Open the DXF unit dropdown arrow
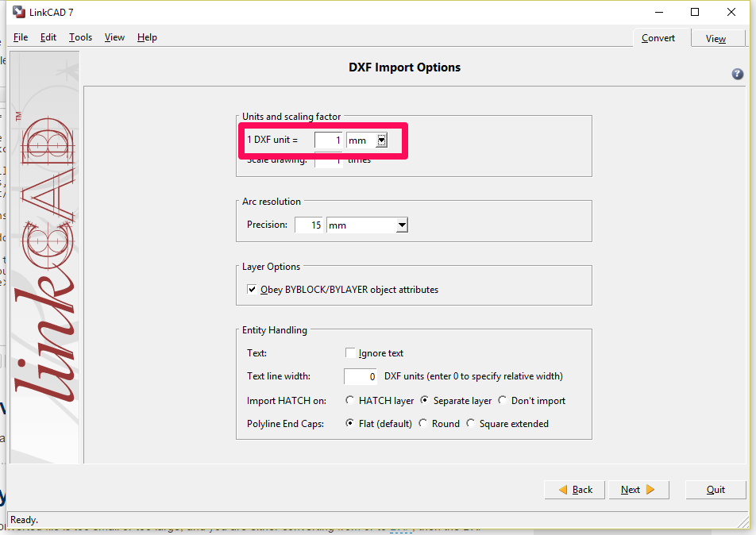Image resolution: width=756 pixels, height=535 pixels. [x=382, y=140]
